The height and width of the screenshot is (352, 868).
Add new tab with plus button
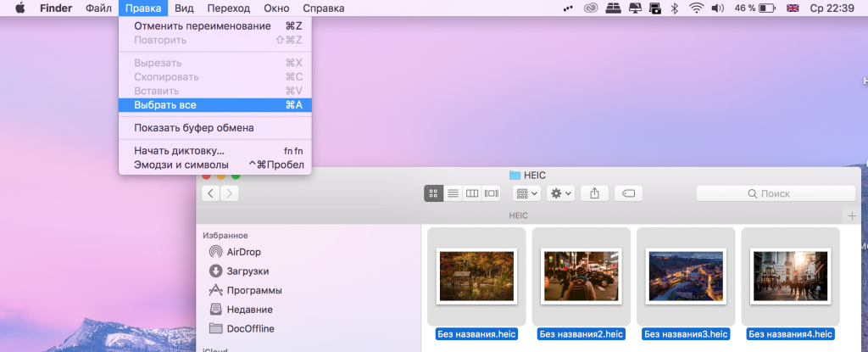click(x=850, y=215)
